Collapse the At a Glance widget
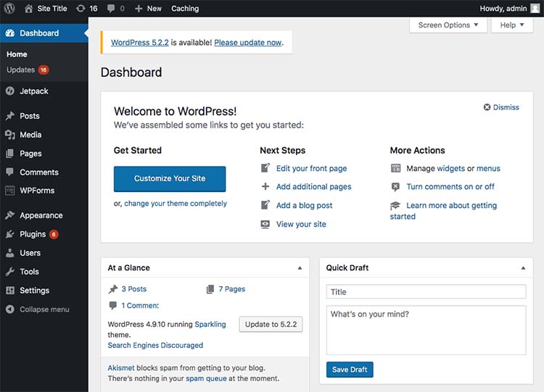Image resolution: width=544 pixels, height=392 pixels. (x=300, y=268)
